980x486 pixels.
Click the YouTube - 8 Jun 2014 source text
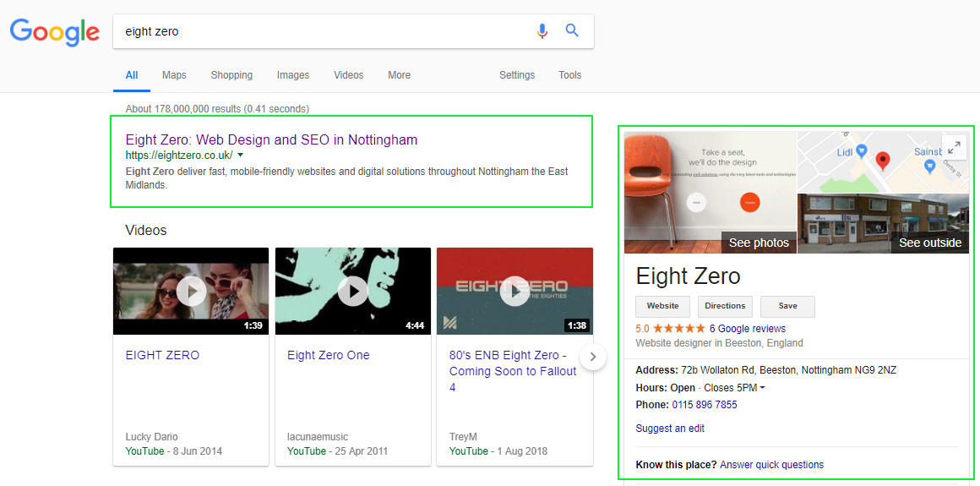pyautogui.click(x=174, y=451)
